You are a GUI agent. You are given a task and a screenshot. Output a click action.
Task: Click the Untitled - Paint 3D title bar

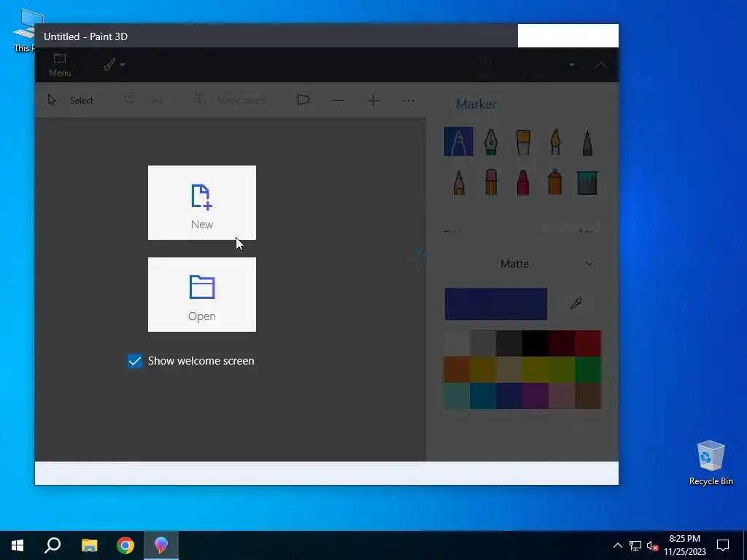276,36
